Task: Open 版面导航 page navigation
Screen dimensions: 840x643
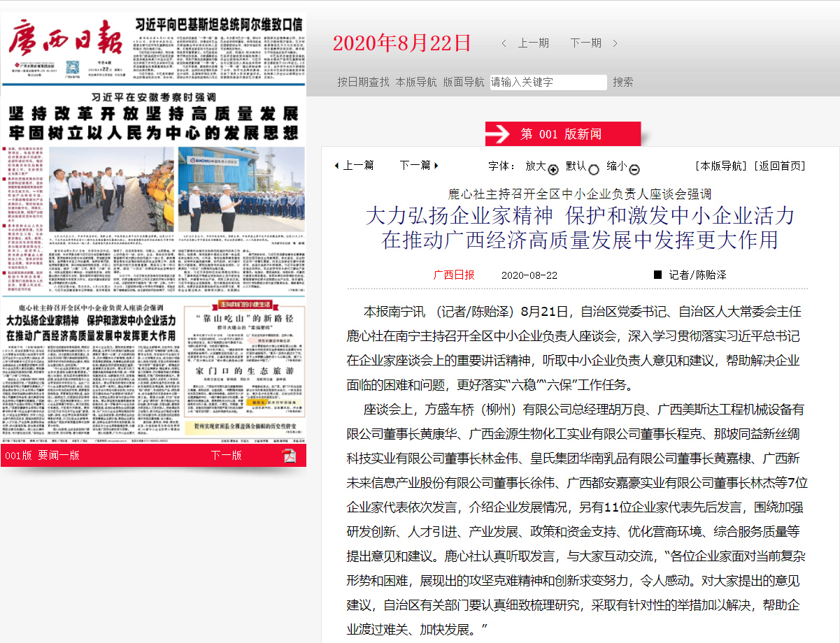Action: (x=464, y=82)
